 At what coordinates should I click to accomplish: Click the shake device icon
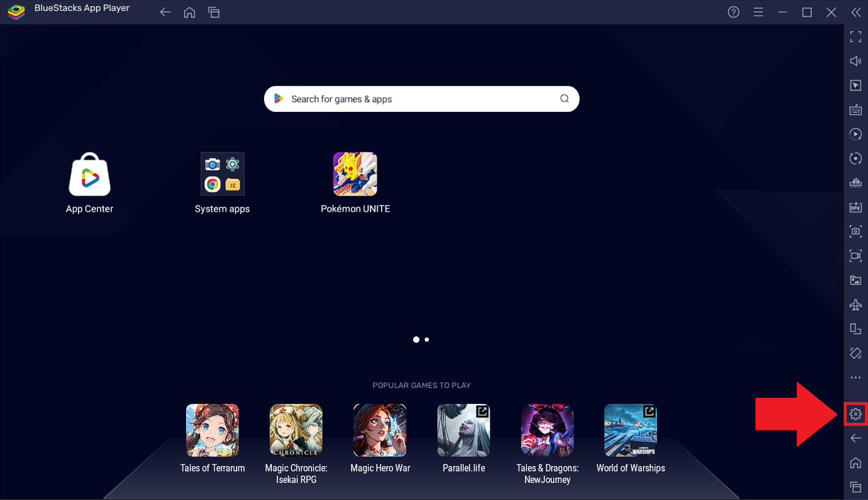[x=855, y=353]
